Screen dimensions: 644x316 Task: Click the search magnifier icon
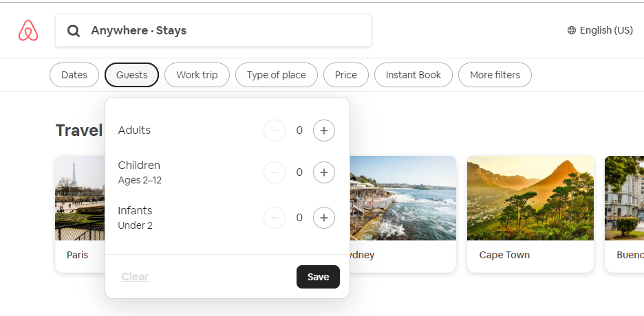pyautogui.click(x=74, y=31)
